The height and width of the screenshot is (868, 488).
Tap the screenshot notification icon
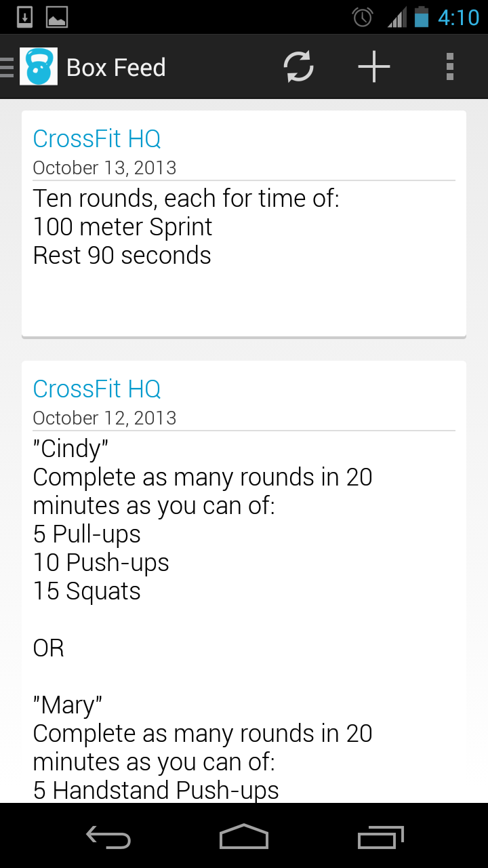tap(58, 16)
